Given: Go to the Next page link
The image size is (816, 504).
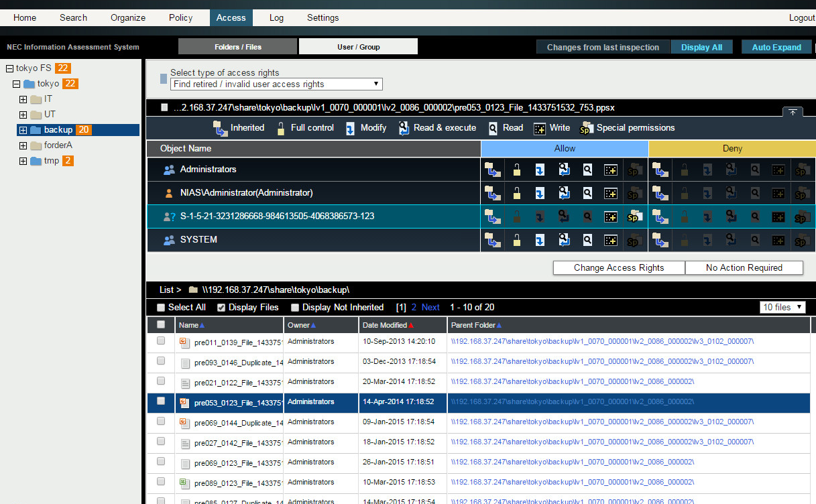Looking at the screenshot, I should pos(430,308).
